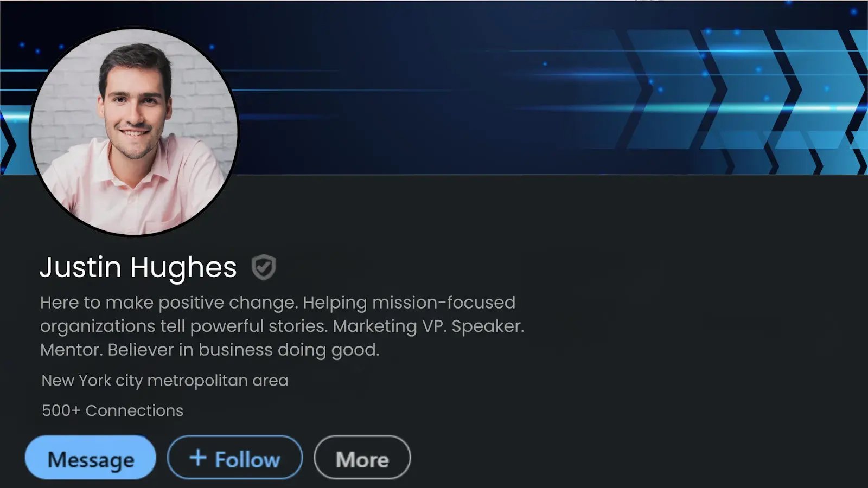
Task: View the 500+ Connections list
Action: (x=112, y=410)
